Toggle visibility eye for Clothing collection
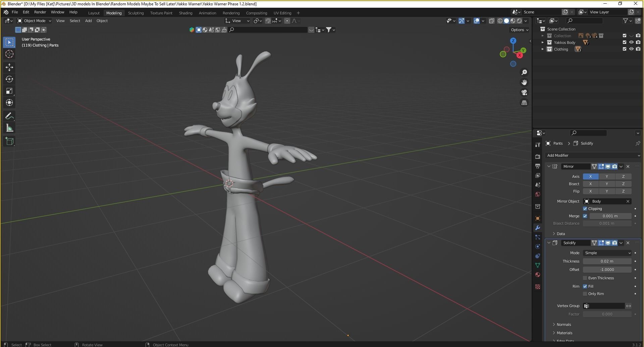Image resolution: width=644 pixels, height=347 pixels. (631, 49)
